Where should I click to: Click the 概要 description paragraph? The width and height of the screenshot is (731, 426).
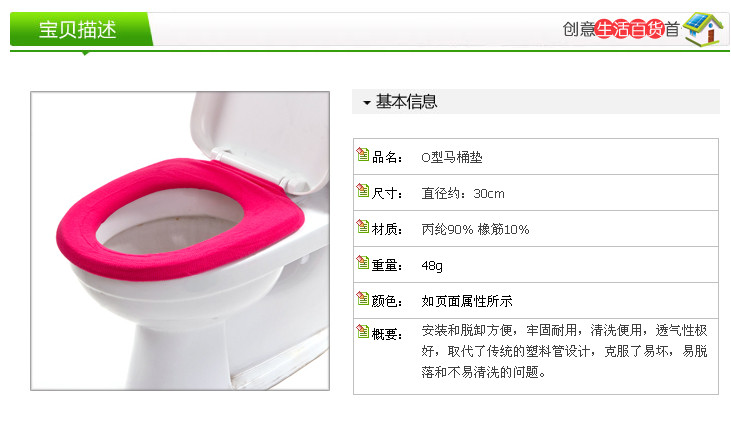pyautogui.click(x=564, y=351)
